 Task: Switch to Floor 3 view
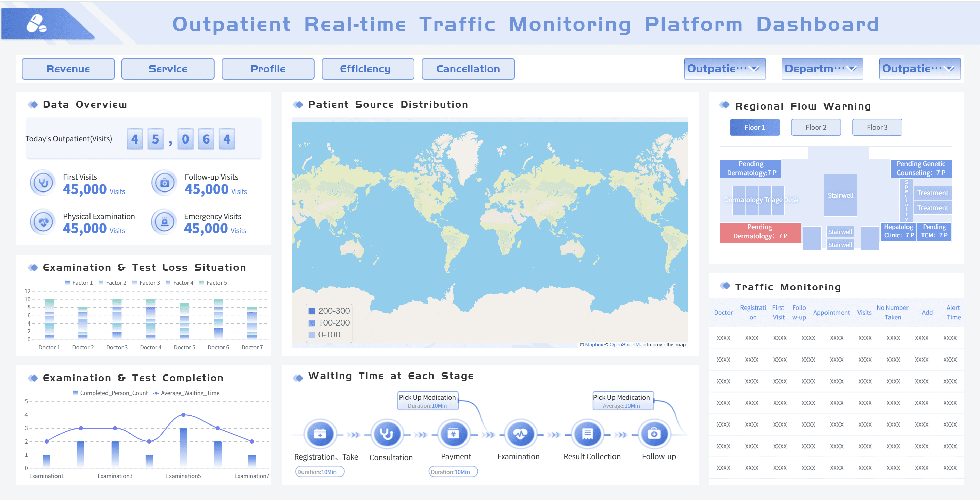877,127
